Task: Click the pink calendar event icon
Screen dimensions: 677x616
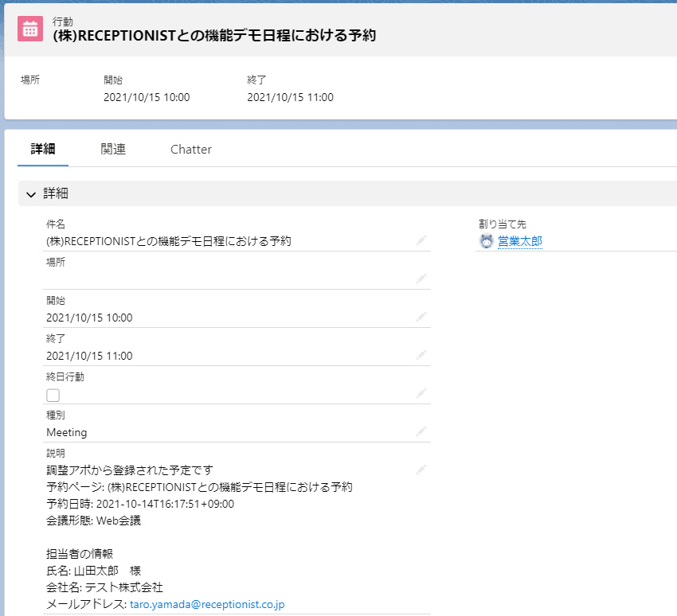Action: pos(30,29)
